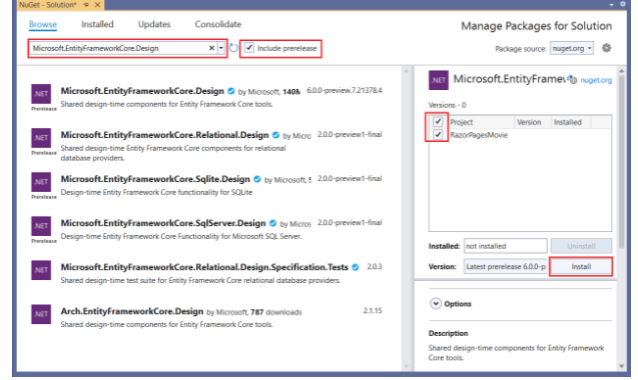Click verified badge next to Sqlite.Design package

[x=257, y=179]
